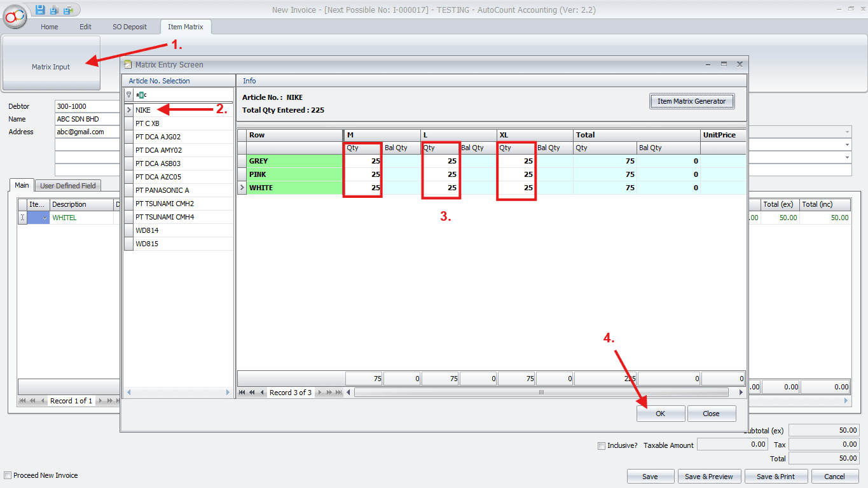The image size is (868, 488).
Task: Click the Matrix Entry Screen window icon
Action: (x=128, y=64)
